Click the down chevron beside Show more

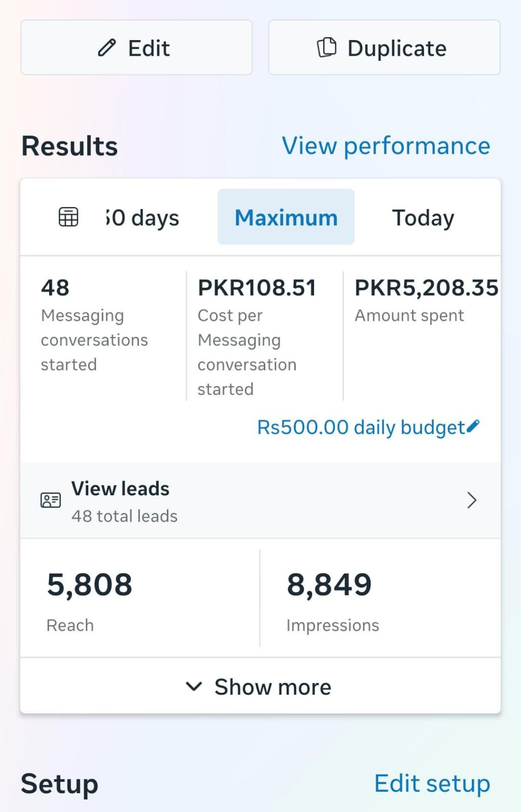coord(194,687)
